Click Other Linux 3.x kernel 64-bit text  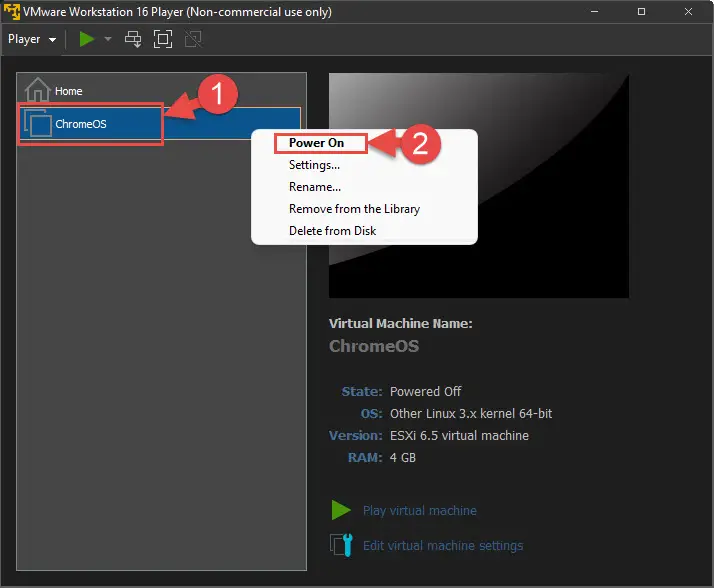(471, 414)
